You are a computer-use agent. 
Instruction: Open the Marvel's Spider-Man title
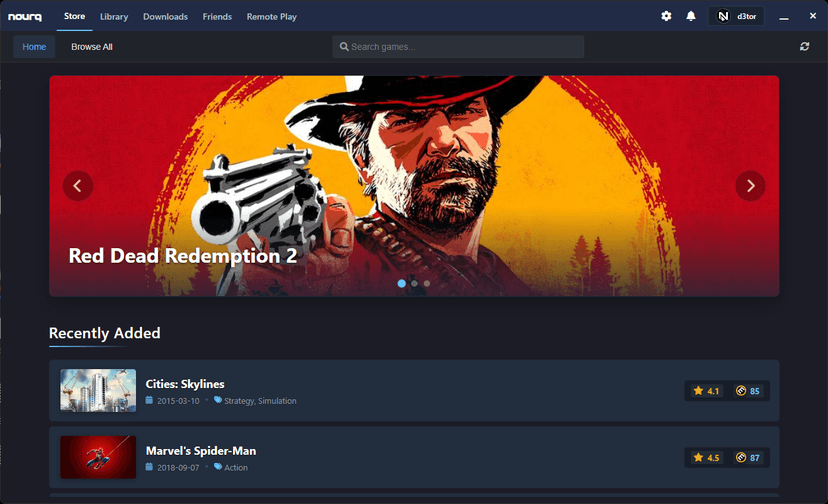click(201, 451)
